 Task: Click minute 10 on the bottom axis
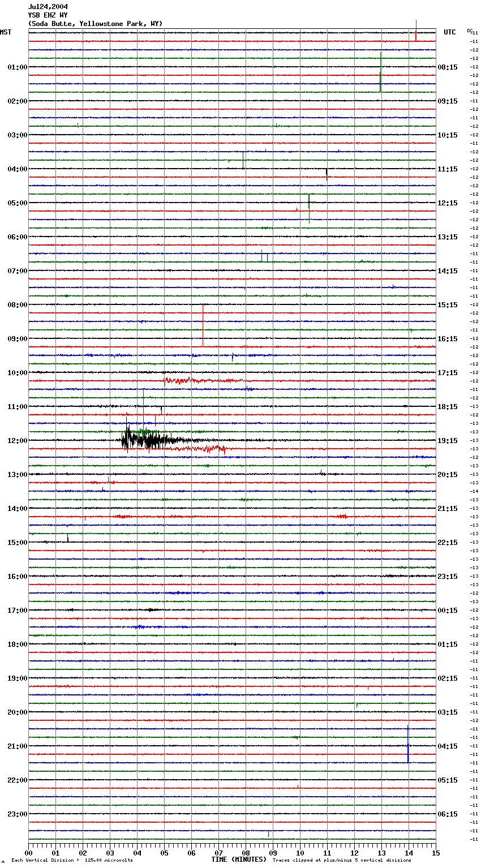pos(300,853)
